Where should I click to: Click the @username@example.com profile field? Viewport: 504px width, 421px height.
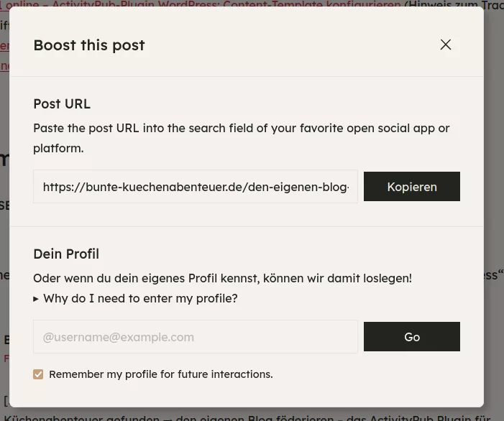coord(195,337)
